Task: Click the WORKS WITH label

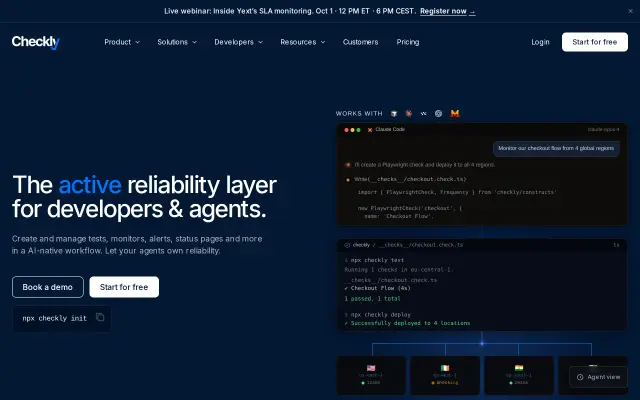Action: point(359,113)
